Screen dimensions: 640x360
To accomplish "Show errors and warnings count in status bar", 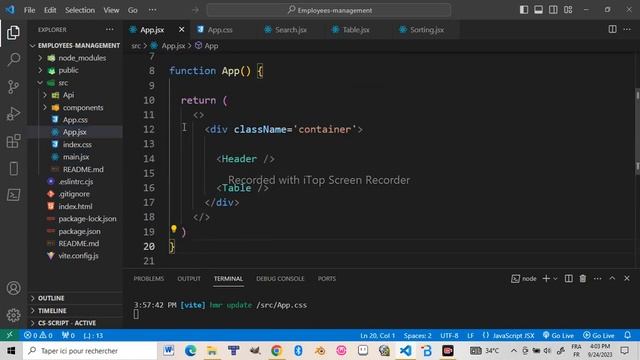I will pyautogui.click(x=38, y=336).
